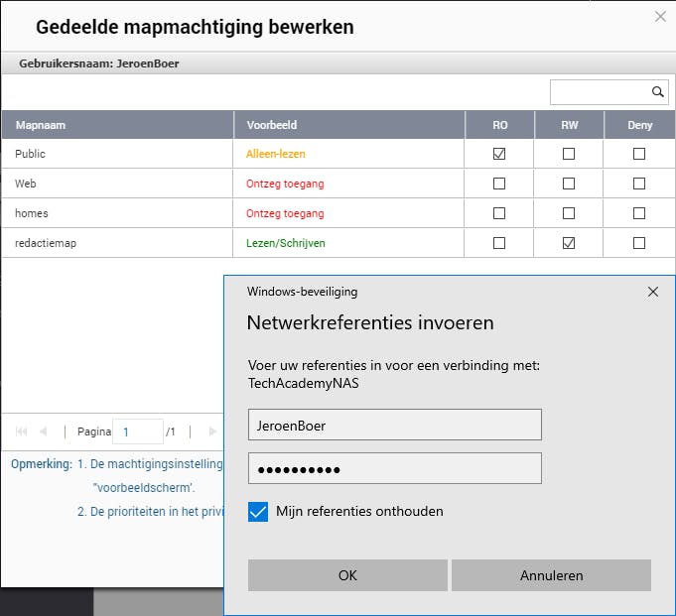Screen dimensions: 676x616
Task: Check RW box for Public folder
Action: pos(569,154)
